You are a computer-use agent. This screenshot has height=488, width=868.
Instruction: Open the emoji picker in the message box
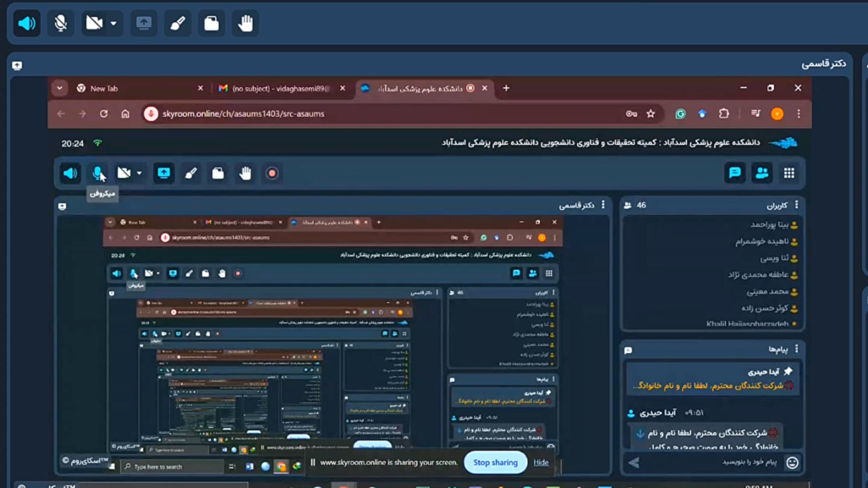click(x=792, y=462)
